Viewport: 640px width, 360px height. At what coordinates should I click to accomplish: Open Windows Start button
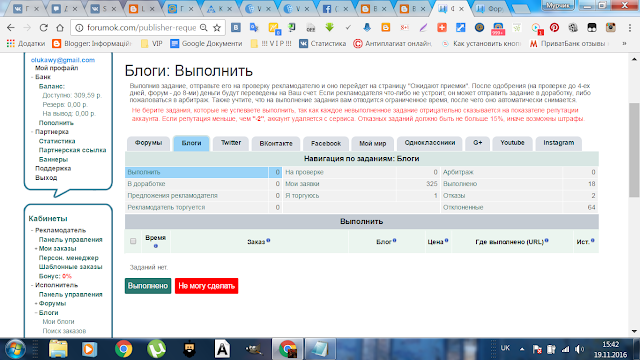pyautogui.click(x=16, y=349)
